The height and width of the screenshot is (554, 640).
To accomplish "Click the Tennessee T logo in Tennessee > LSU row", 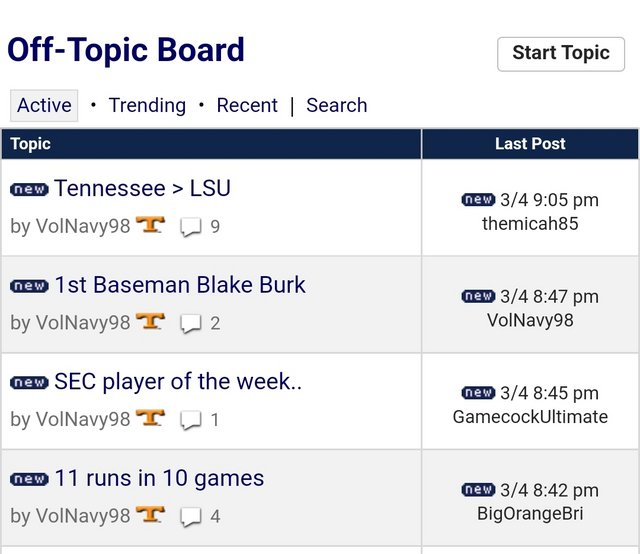I will pyautogui.click(x=150, y=225).
